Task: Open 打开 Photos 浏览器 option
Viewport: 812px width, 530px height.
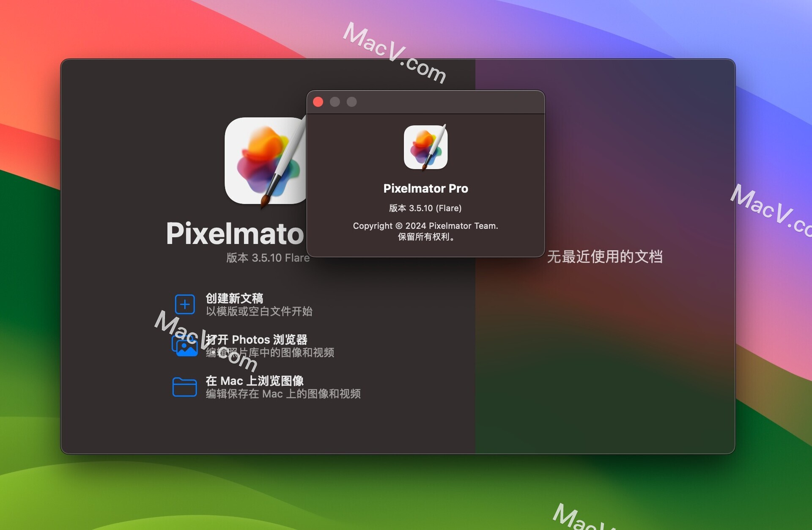Action: tap(257, 339)
